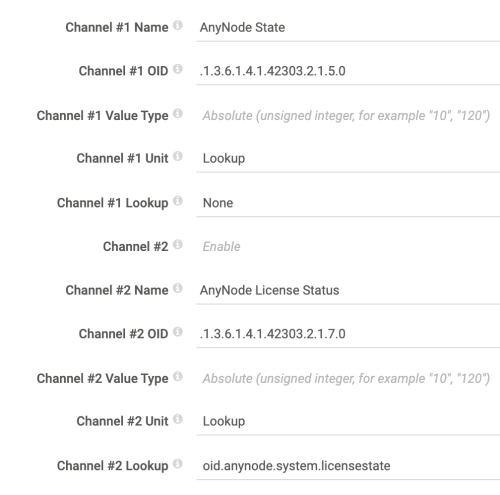Open the oid.anynode.system.licensestate lookup dropdown
The height and width of the screenshot is (495, 500).
point(348,466)
